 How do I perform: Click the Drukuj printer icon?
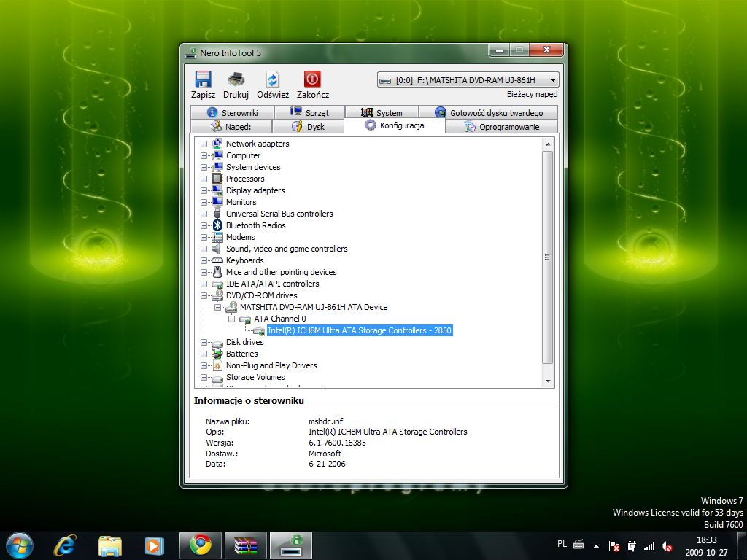click(236, 79)
